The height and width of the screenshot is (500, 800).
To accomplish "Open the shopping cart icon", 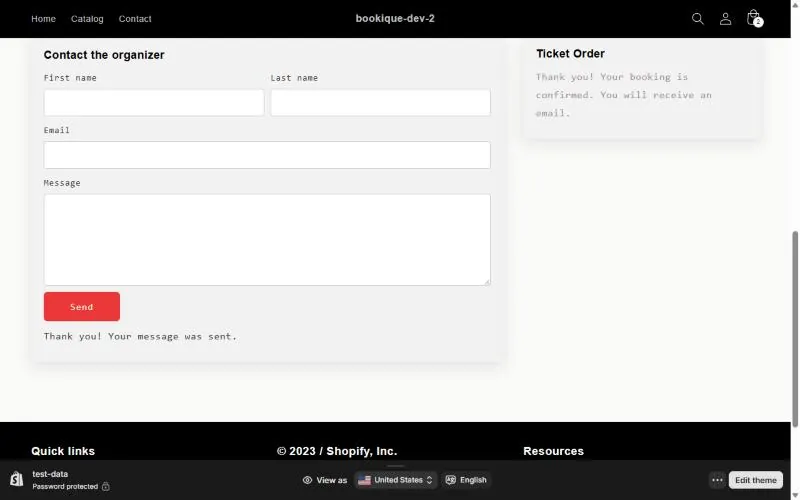I will click(x=754, y=18).
